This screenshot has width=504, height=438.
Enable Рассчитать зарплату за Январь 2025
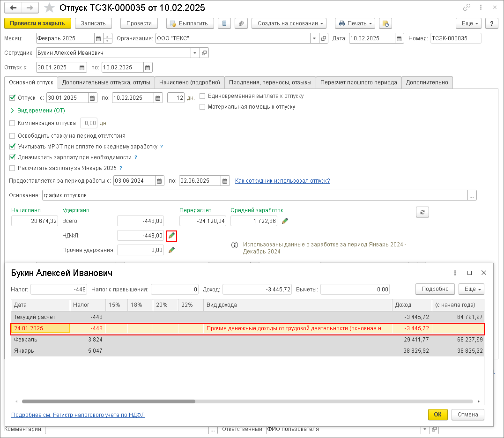coord(13,168)
